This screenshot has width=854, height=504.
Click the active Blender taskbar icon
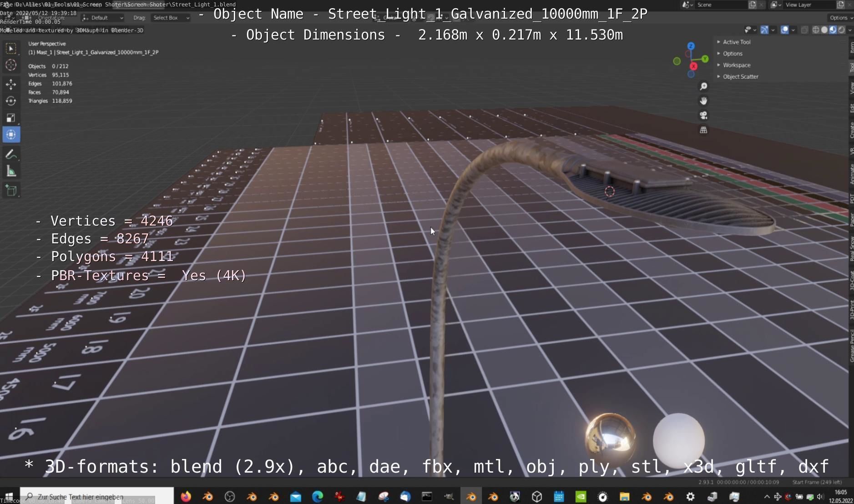tap(471, 496)
